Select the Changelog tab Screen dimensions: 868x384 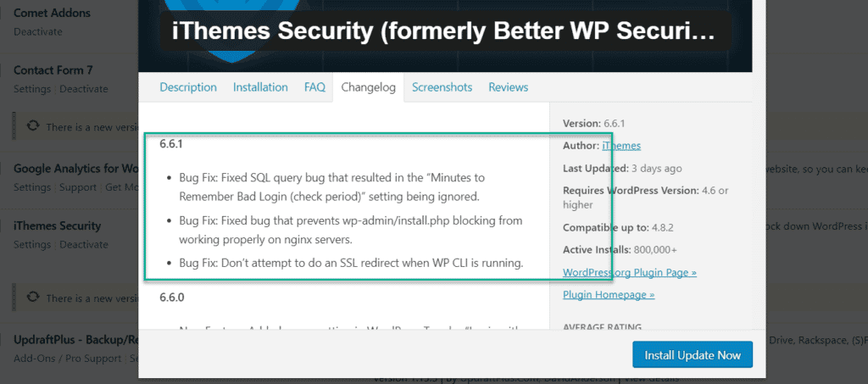coord(368,87)
